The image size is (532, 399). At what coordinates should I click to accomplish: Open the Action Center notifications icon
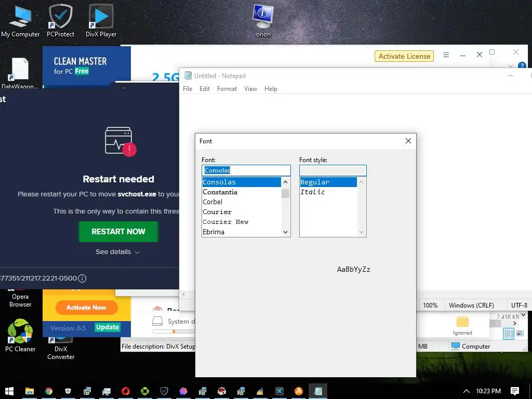coord(515,391)
